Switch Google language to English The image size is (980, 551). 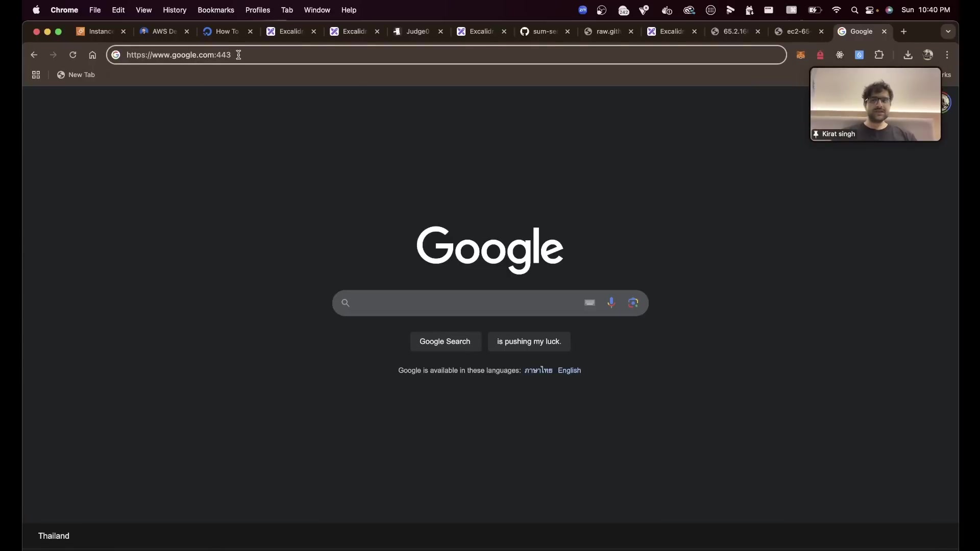coord(570,370)
